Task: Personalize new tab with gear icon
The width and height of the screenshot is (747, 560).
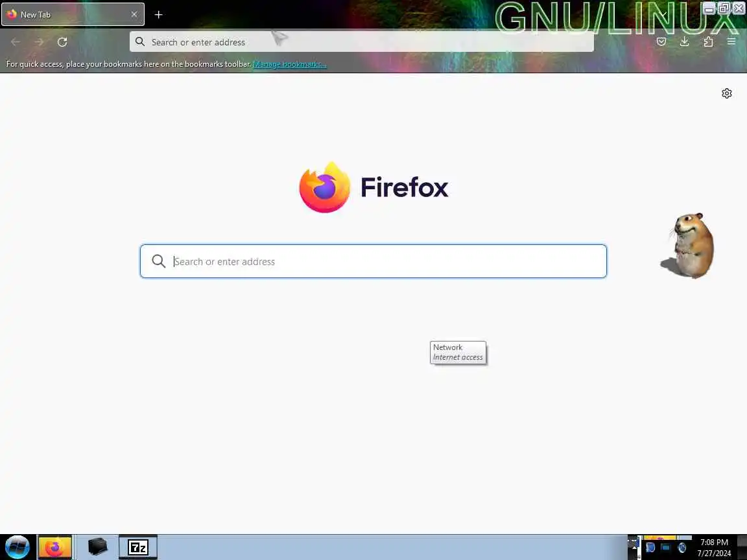Action: pyautogui.click(x=726, y=93)
